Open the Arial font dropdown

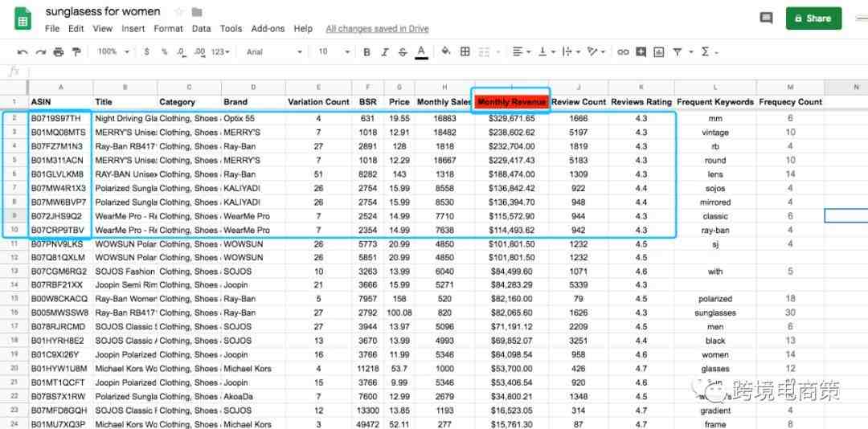[x=274, y=51]
